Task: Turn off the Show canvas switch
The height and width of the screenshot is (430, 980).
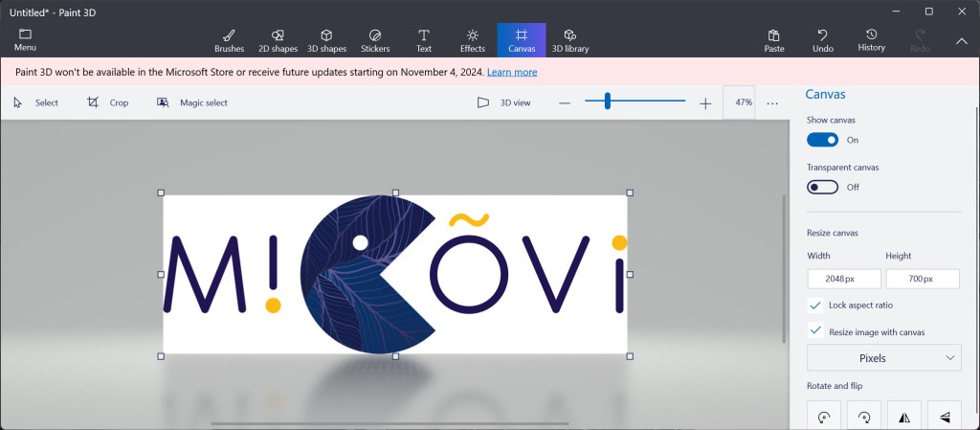Action: click(x=822, y=140)
